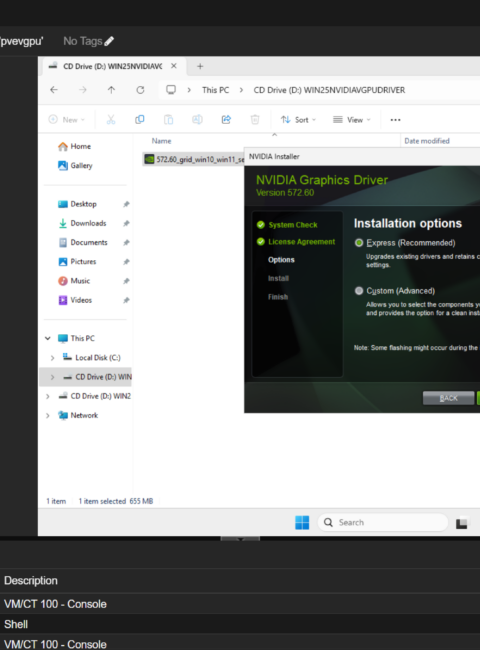Click the console panel resize handle
The image size is (480, 650).
click(240, 538)
